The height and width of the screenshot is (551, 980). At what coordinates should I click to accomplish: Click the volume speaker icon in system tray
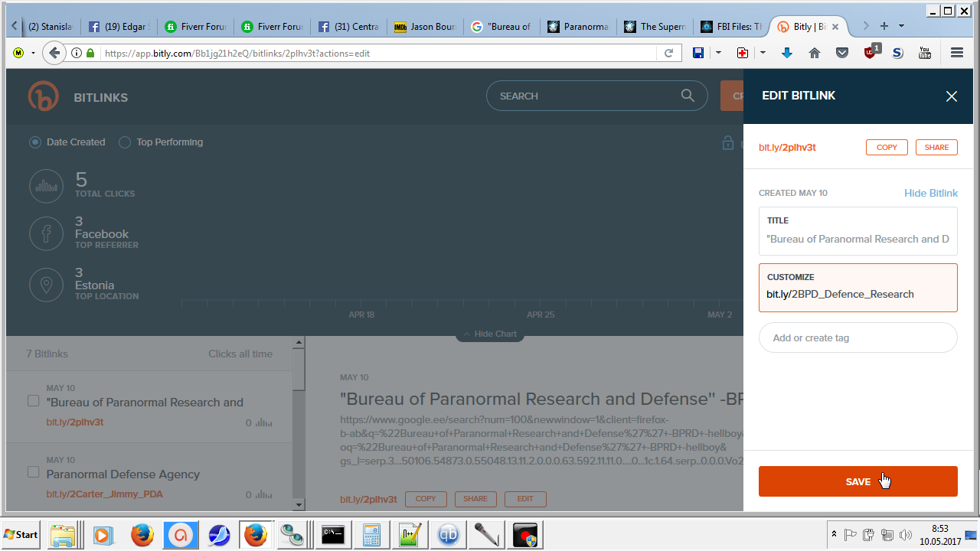[x=906, y=534]
